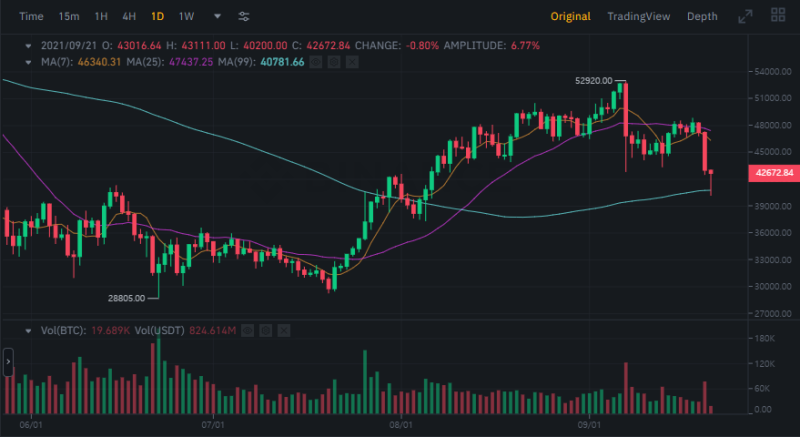Click the 08/01 date axis label
Screen dimensions: 800x437
(x=401, y=425)
